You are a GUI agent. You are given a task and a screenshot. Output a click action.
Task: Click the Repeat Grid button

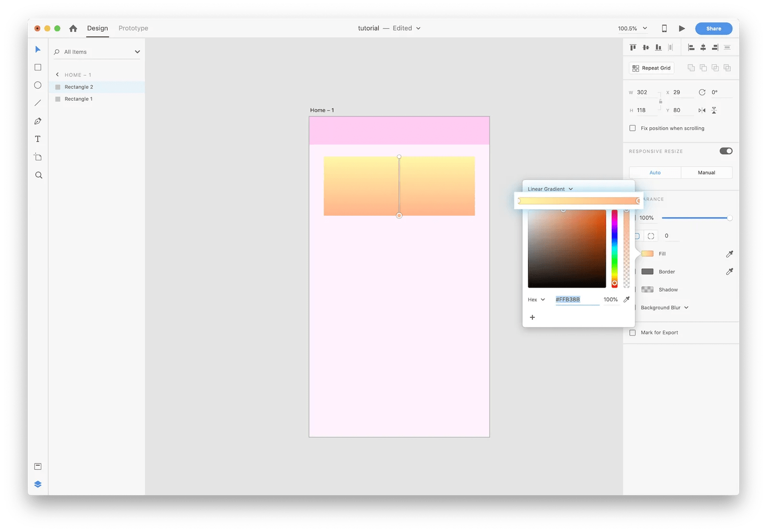point(651,68)
